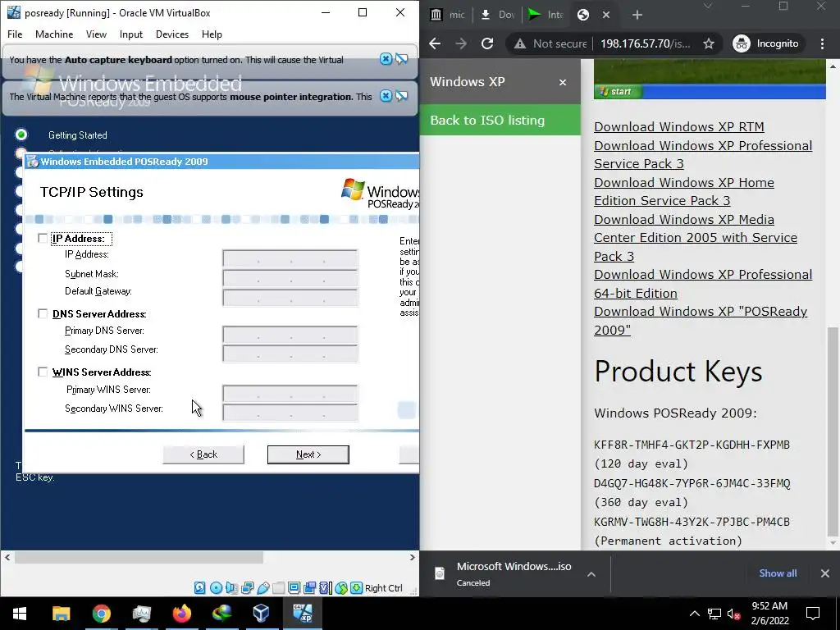
Task: Click the display monitor icon in VirtualBox status bar
Action: [x=294, y=587]
